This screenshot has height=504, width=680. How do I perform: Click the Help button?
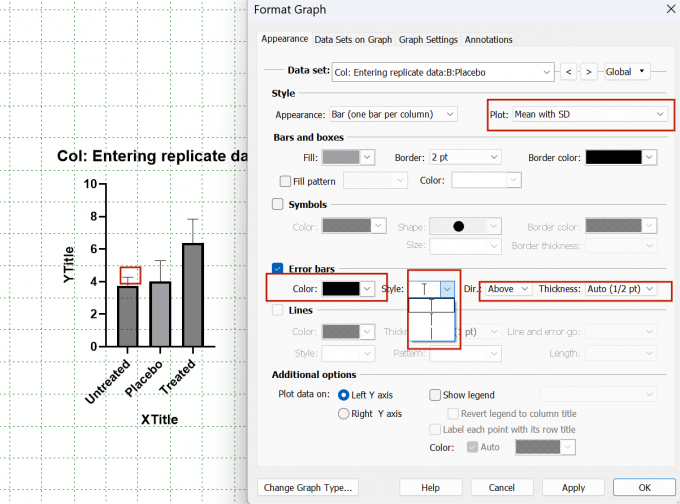(x=430, y=488)
